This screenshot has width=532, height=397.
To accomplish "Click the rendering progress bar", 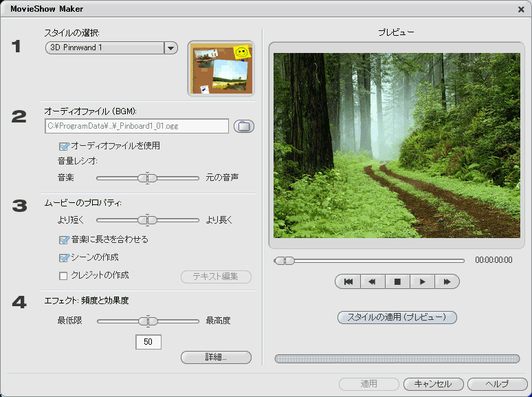I will pyautogui.click(x=397, y=358).
